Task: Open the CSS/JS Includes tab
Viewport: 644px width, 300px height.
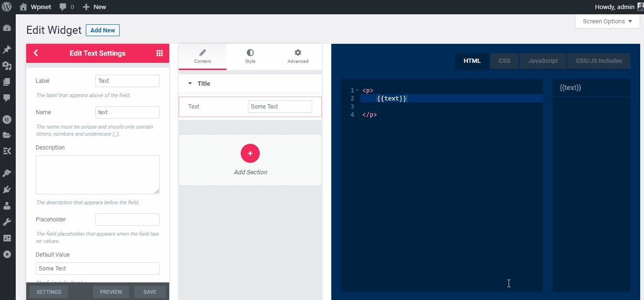Action: pyautogui.click(x=599, y=61)
